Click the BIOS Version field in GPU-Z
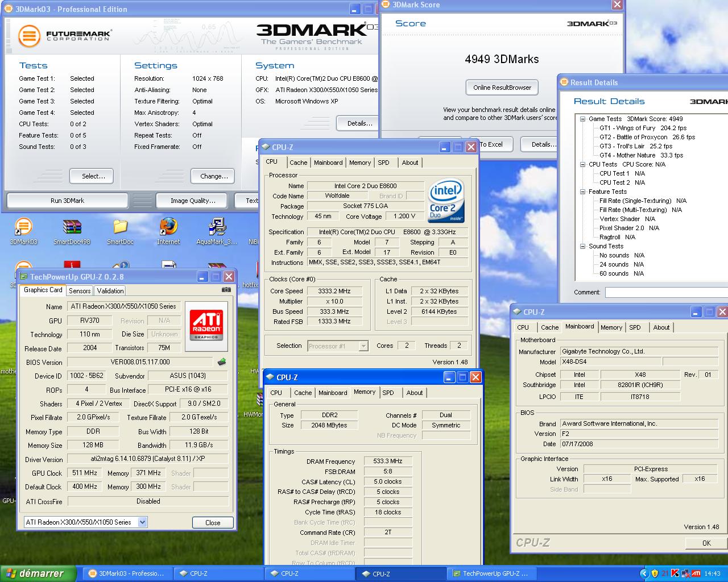The width and height of the screenshot is (728, 582). pyautogui.click(x=140, y=362)
